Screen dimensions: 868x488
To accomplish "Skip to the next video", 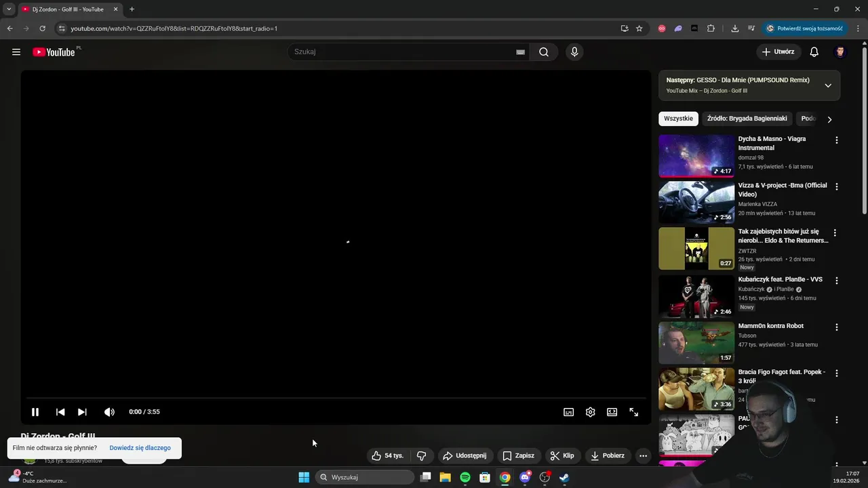I will coord(82,412).
